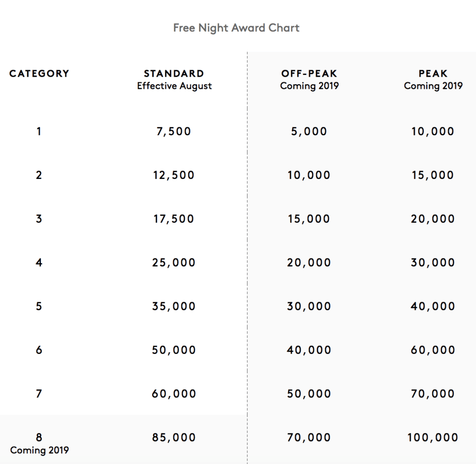Click category 3 off-peak 15,000 value
Viewport: 476px width, 464px height.
(309, 219)
